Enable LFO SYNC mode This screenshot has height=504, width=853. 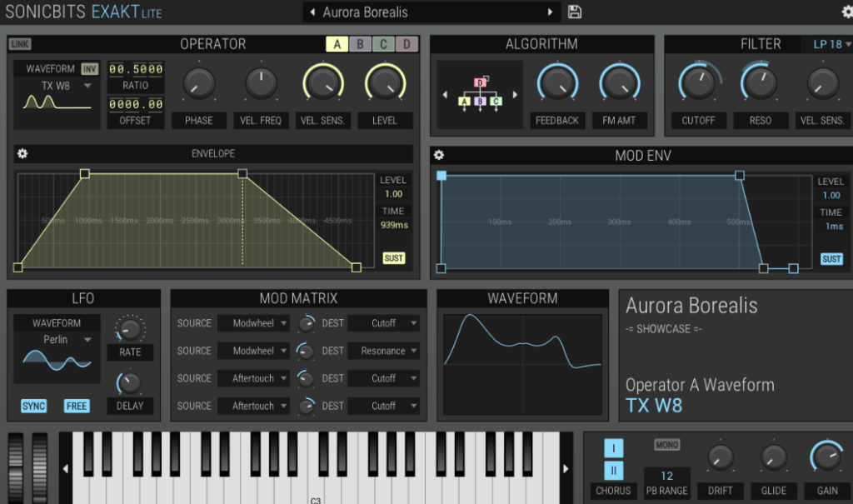coord(33,406)
